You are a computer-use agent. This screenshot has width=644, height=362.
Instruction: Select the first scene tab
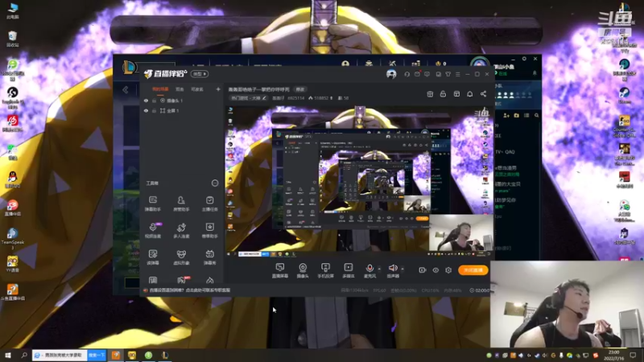(160, 89)
